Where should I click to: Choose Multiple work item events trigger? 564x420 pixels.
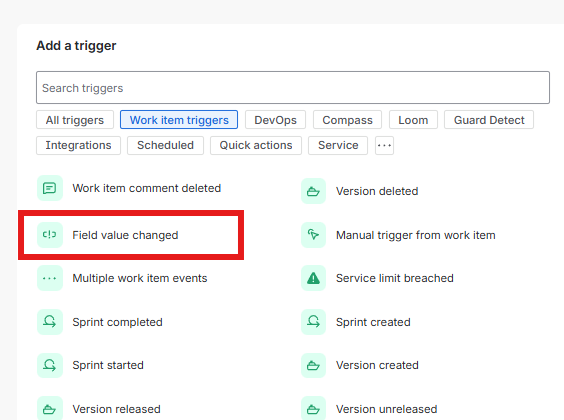point(122,278)
